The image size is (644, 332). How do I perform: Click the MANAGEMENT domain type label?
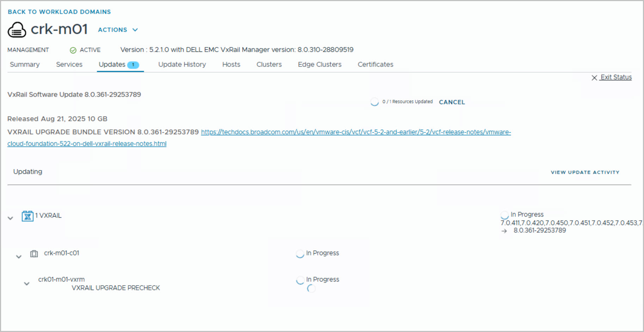[28, 50]
